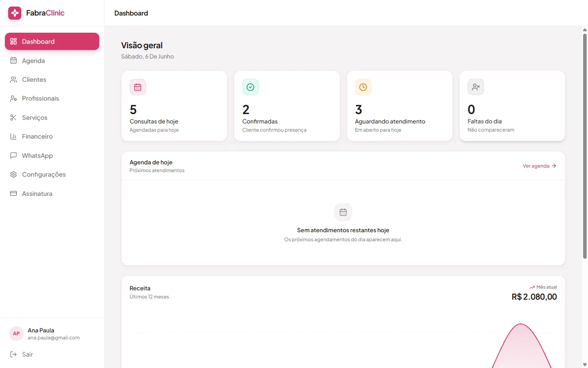This screenshot has height=368, width=588.
Task: Open the Agenda menu item
Action: pyautogui.click(x=52, y=61)
